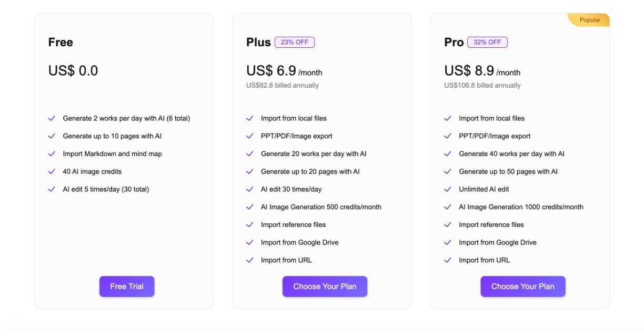Click checkmark beside Generate 40 works per day
The height and width of the screenshot is (330, 644).
click(x=448, y=154)
